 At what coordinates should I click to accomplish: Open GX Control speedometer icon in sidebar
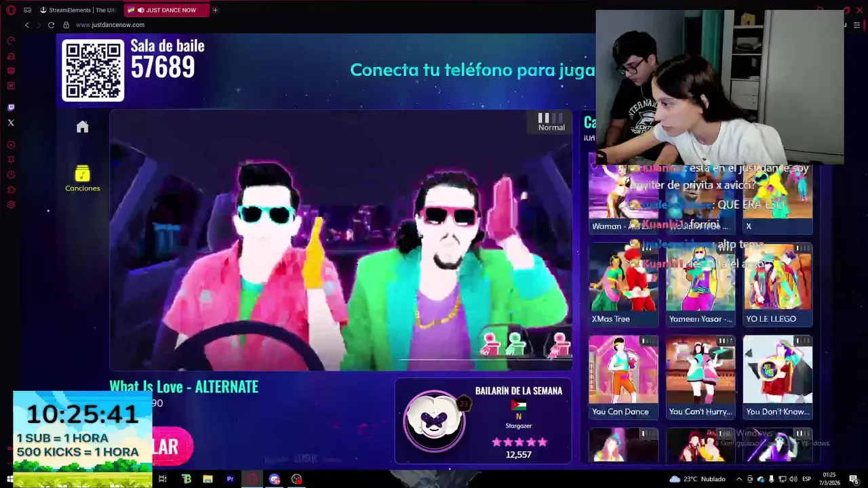(11, 41)
